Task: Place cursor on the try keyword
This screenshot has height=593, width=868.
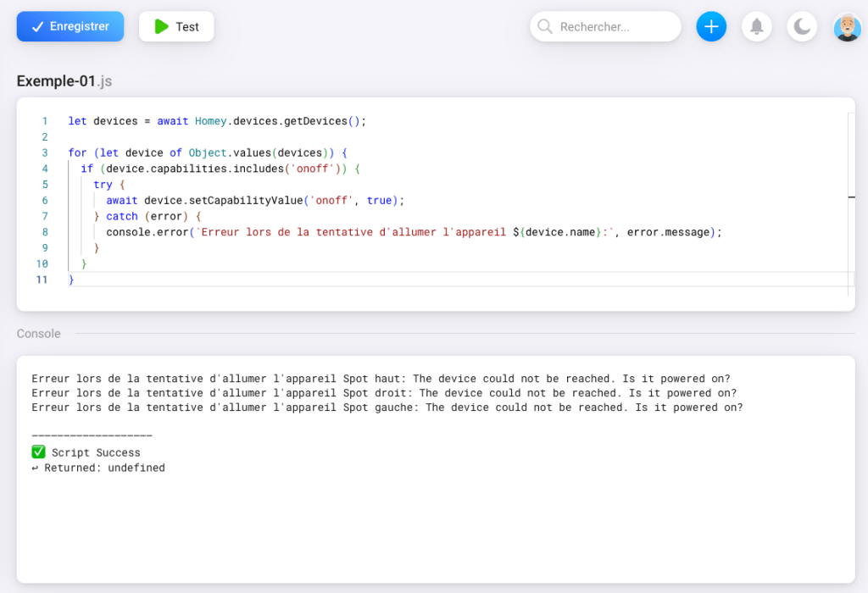Action: point(103,185)
